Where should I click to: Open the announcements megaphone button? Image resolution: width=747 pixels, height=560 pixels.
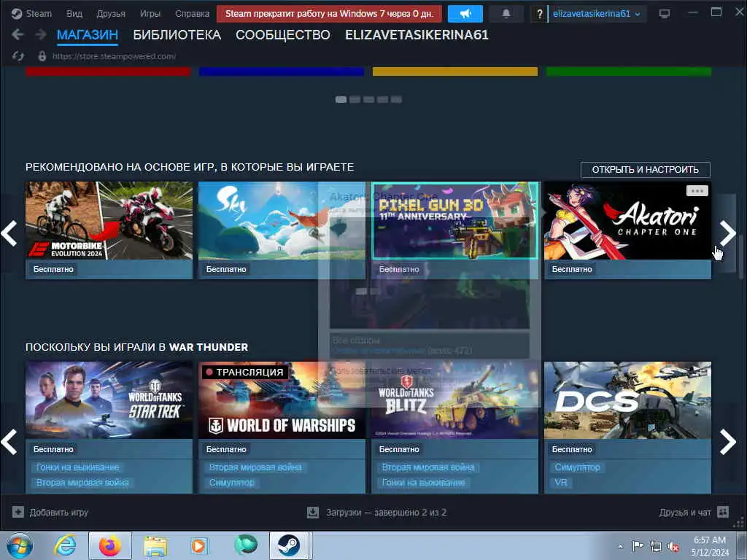click(x=465, y=14)
